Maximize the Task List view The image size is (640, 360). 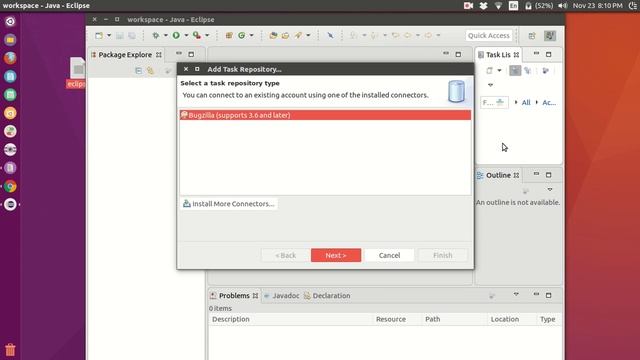point(549,54)
